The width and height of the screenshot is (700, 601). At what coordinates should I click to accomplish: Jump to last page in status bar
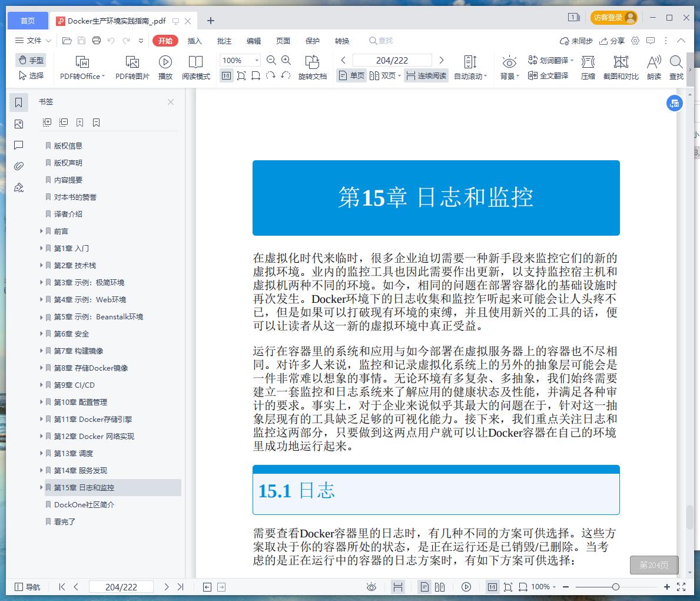[180, 587]
